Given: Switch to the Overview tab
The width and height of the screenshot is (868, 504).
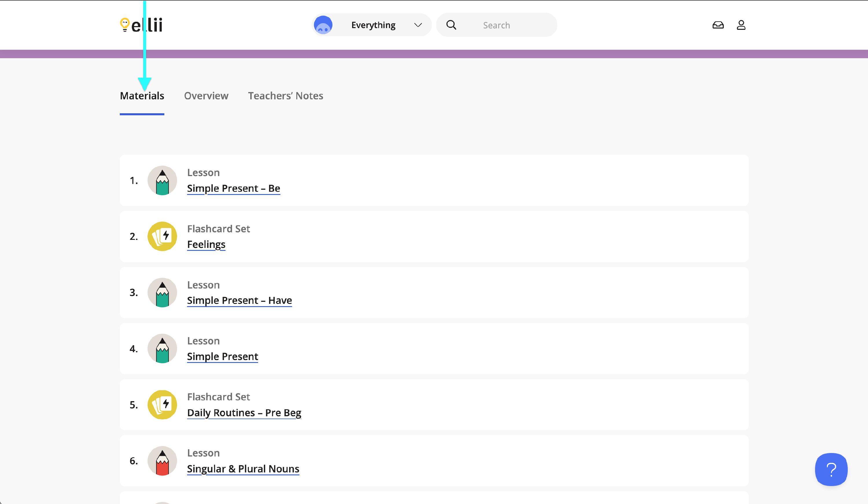Looking at the screenshot, I should [206, 96].
